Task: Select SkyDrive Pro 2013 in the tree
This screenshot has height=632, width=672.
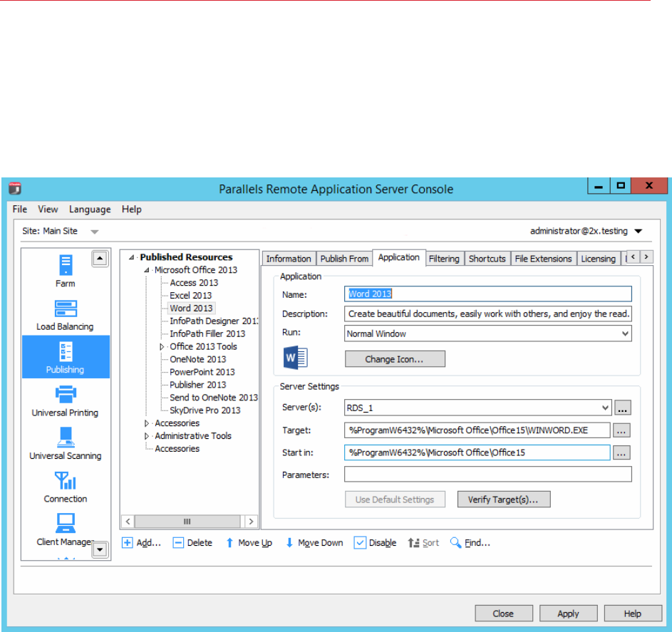Action: [205, 410]
